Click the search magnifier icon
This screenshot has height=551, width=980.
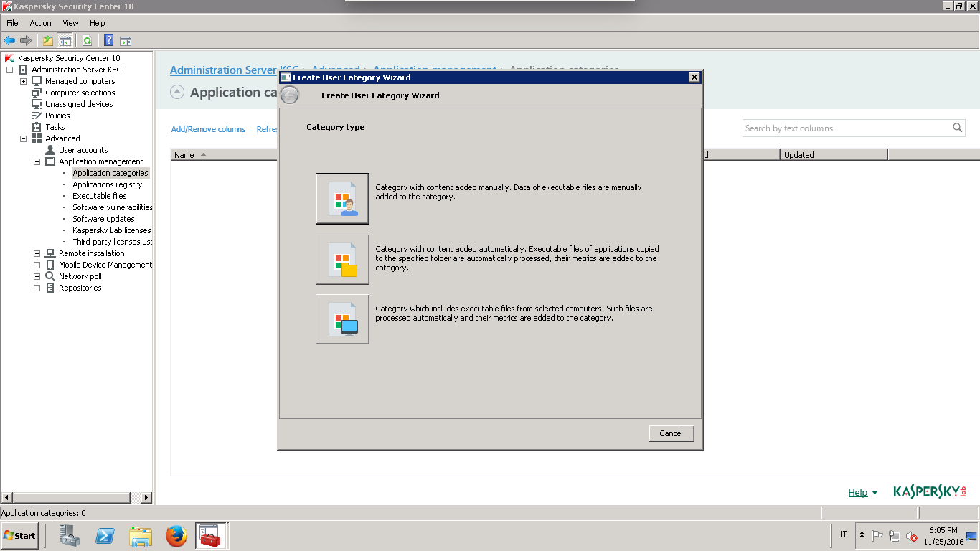(x=958, y=128)
